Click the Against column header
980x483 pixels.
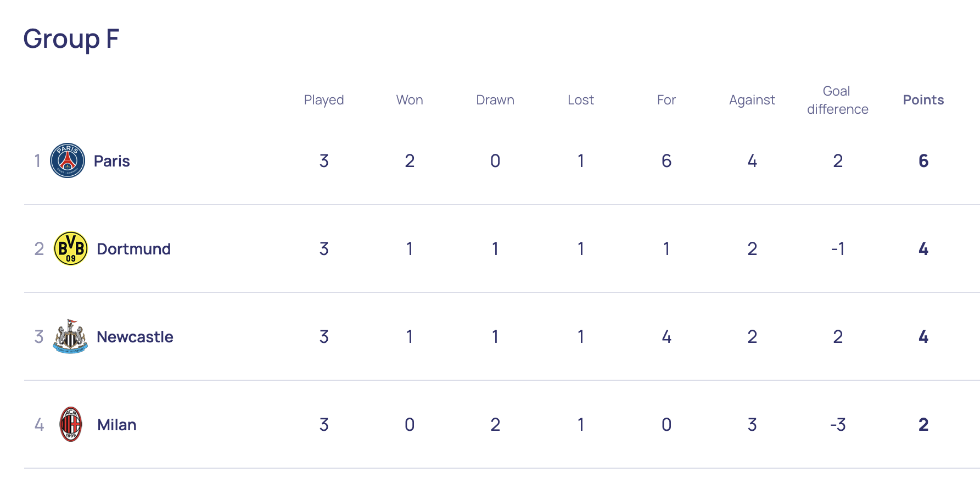point(752,100)
